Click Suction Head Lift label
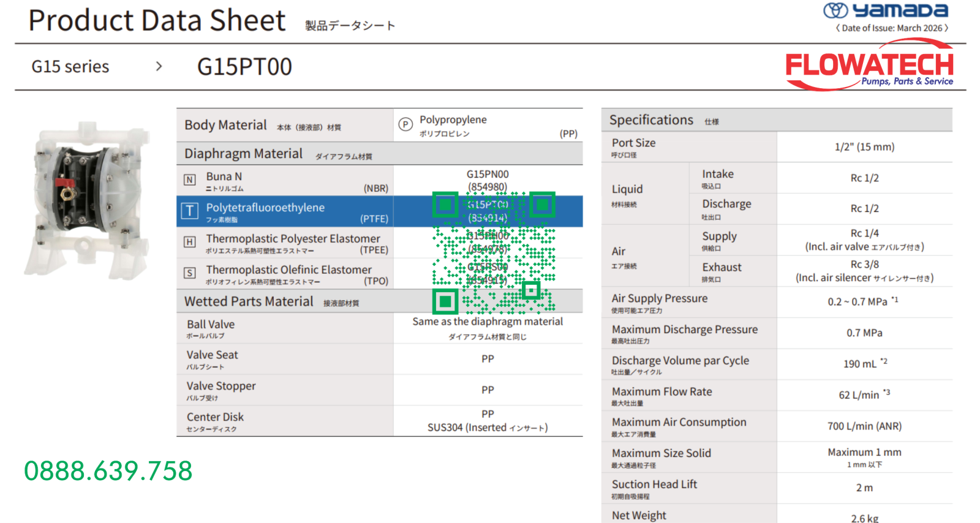The width and height of the screenshot is (980, 523). (654, 484)
